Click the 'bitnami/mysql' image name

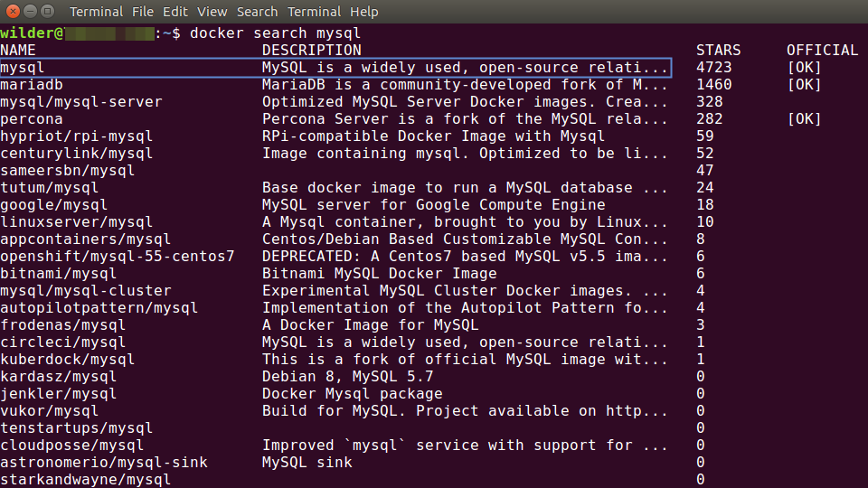(x=59, y=273)
